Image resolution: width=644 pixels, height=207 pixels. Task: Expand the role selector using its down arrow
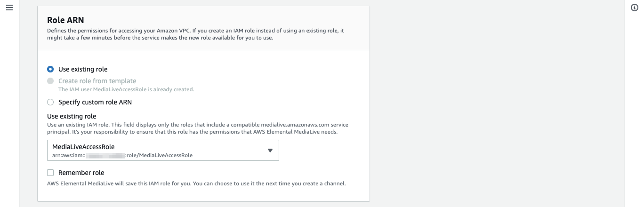270,151
